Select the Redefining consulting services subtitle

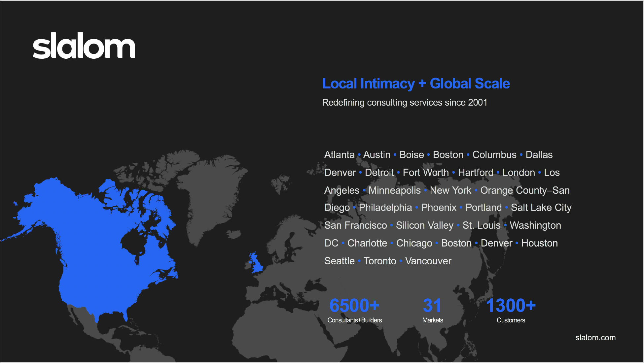click(404, 102)
